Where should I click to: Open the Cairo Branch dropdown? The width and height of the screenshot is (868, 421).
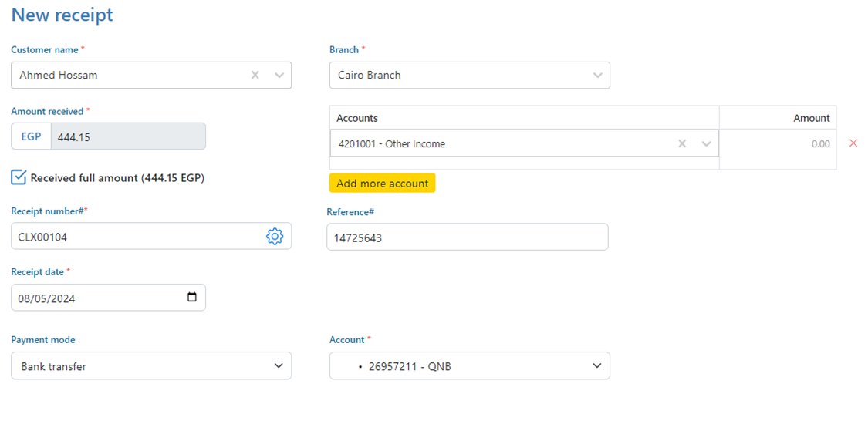coord(597,76)
